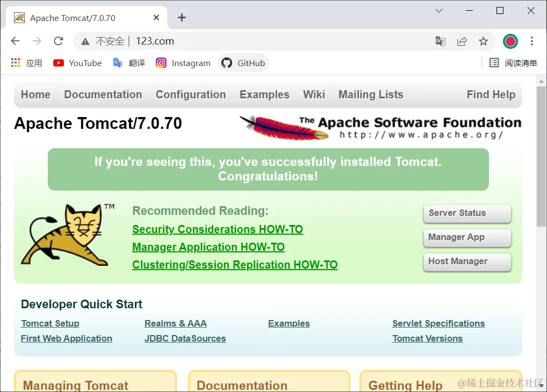Open the Instagram bookmark
Viewport: 547px width, 392px height.
183,63
